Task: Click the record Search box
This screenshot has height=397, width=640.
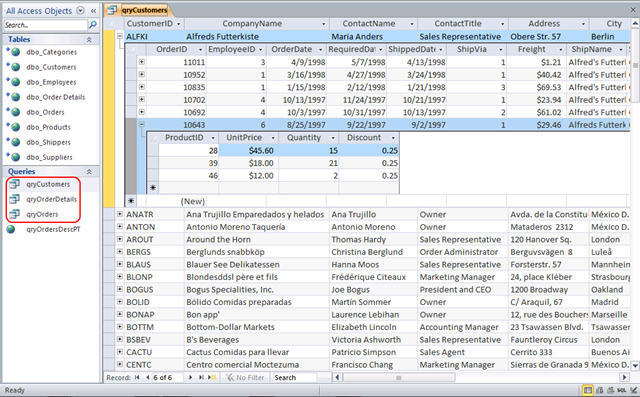Action: [x=295, y=378]
